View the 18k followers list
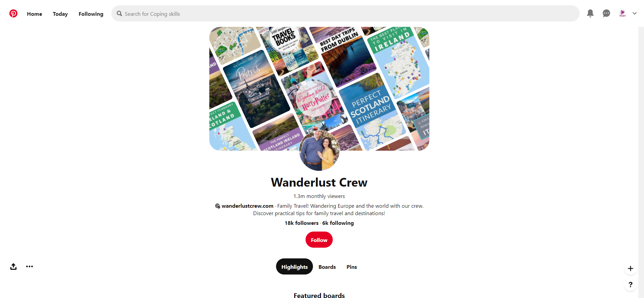This screenshot has width=644, height=298. 302,223
